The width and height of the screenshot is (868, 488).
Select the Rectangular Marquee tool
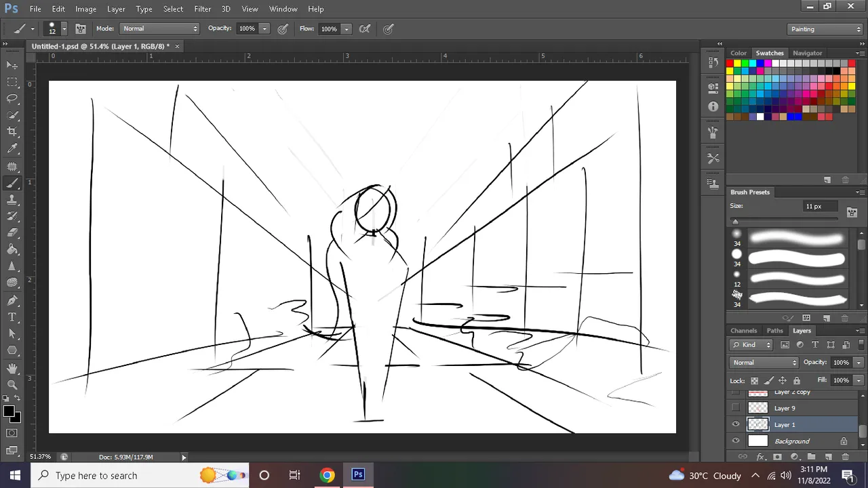pyautogui.click(x=12, y=82)
